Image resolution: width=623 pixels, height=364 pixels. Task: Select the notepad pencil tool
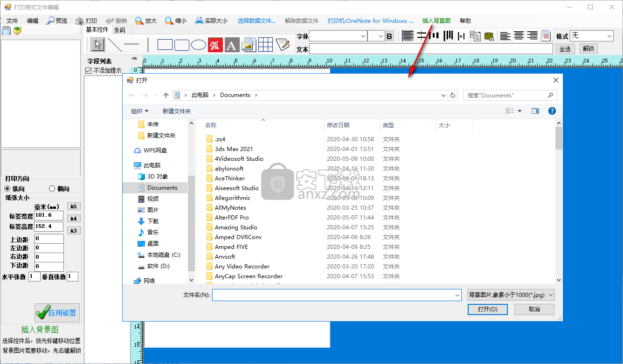(283, 45)
